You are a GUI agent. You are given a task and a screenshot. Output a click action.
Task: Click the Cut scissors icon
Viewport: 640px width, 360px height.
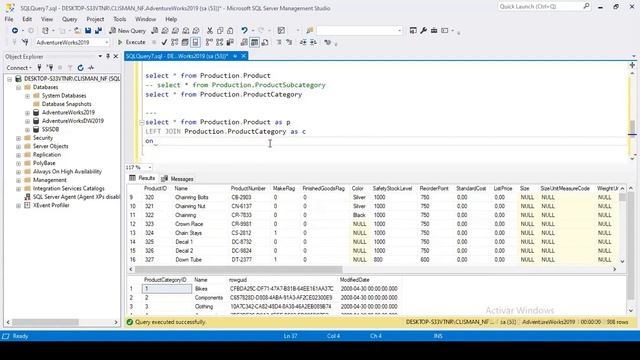pyautogui.click(x=210, y=31)
